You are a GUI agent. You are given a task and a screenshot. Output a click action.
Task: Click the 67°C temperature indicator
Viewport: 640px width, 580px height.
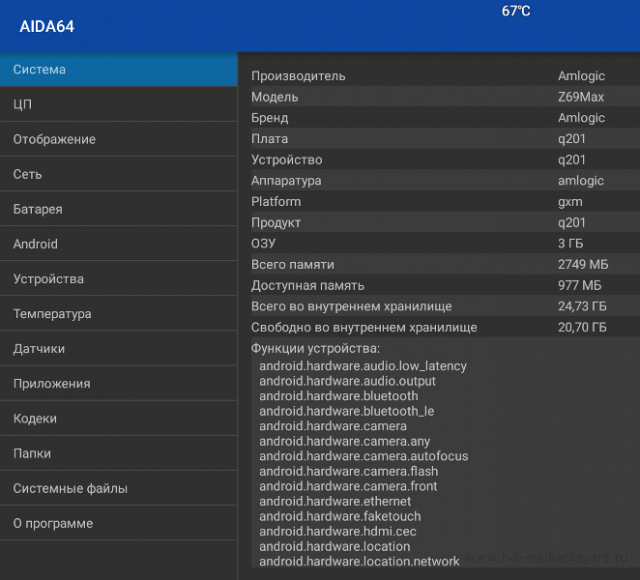coord(516,11)
